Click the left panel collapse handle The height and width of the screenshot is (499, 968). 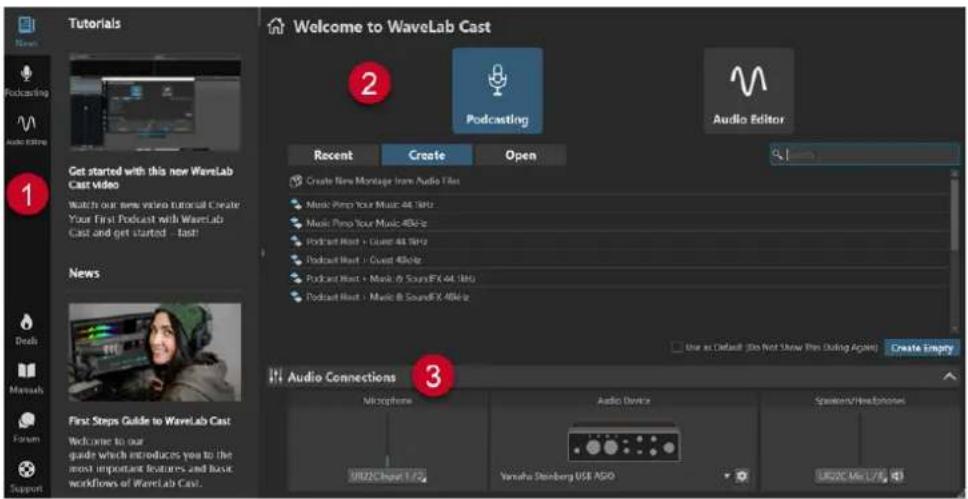click(262, 252)
